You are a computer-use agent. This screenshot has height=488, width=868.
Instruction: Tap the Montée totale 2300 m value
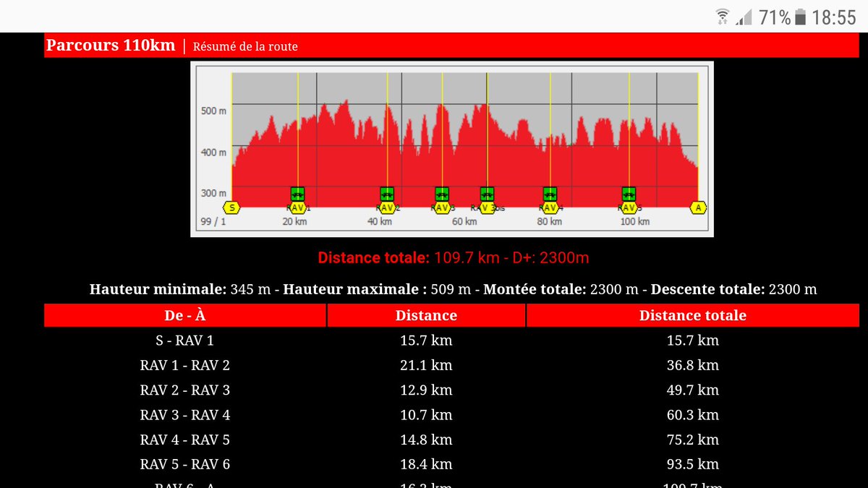(x=614, y=290)
